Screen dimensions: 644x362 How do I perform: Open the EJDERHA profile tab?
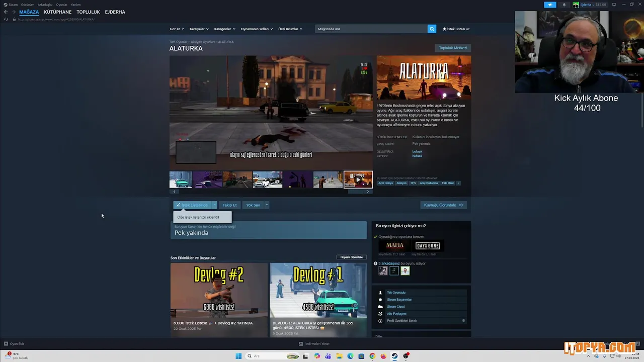coord(115,12)
